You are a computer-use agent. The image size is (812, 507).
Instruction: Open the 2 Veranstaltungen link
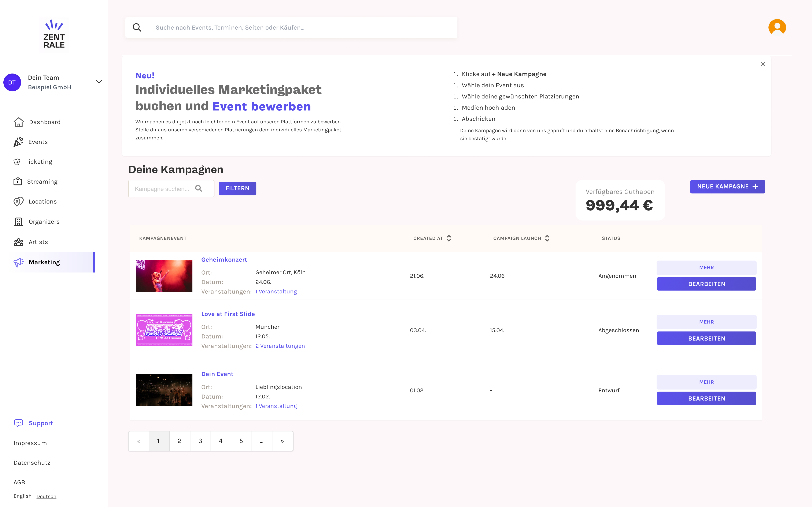pos(280,346)
